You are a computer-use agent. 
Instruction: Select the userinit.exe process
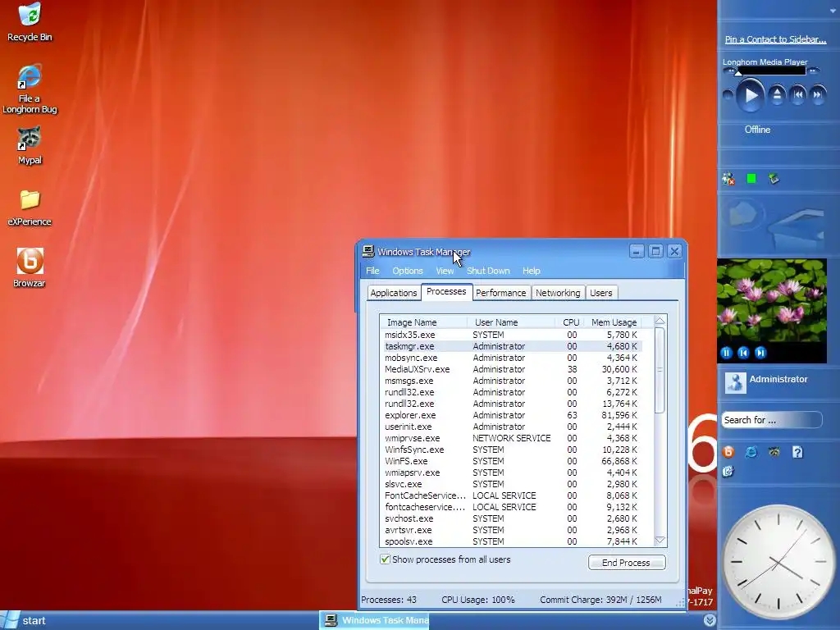pos(511,427)
